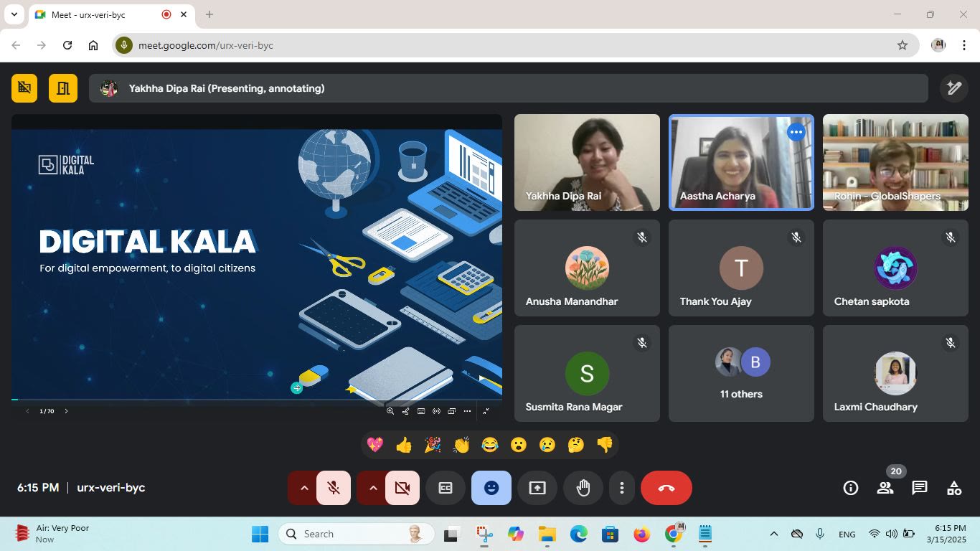Toggle slide captions keyboard icon
The height and width of the screenshot is (551, 980).
coord(421,411)
